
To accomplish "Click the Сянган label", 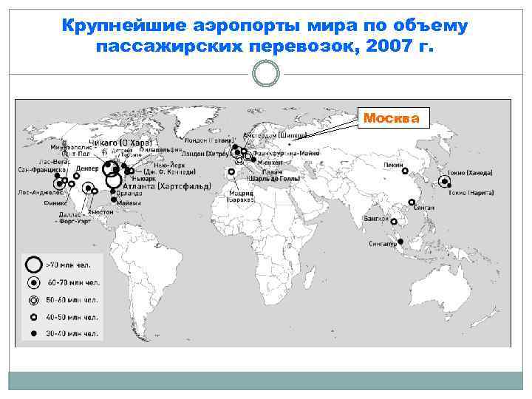I will [424, 208].
